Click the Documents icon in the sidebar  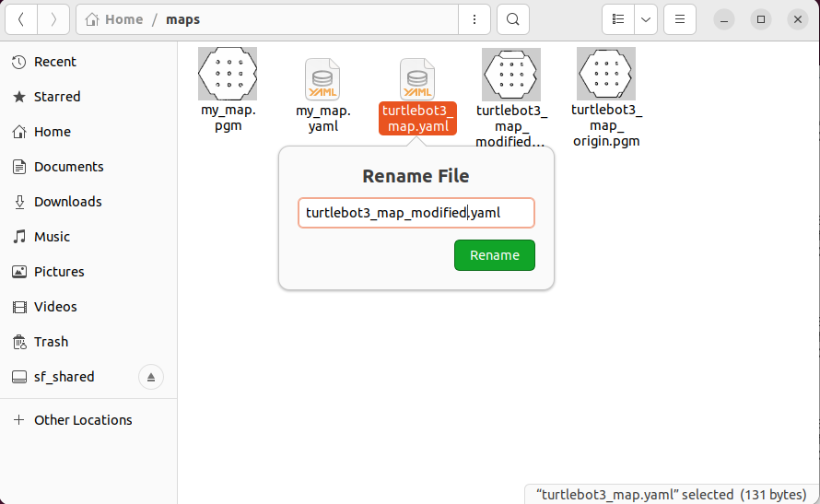(x=18, y=167)
